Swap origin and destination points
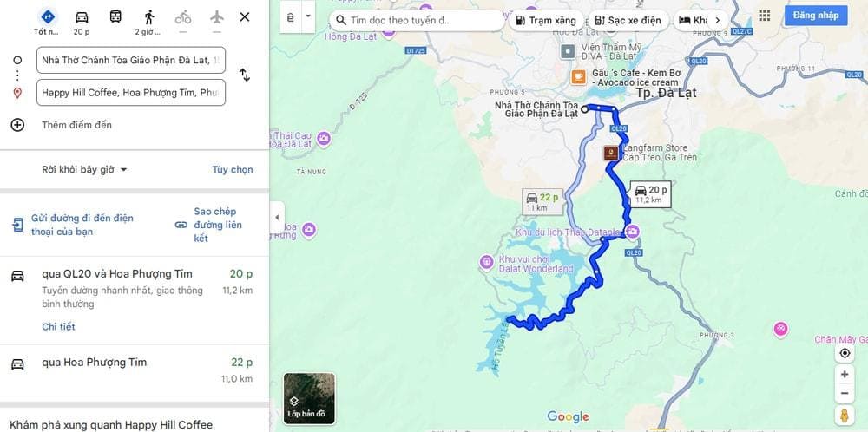868x432 pixels. coord(245,75)
